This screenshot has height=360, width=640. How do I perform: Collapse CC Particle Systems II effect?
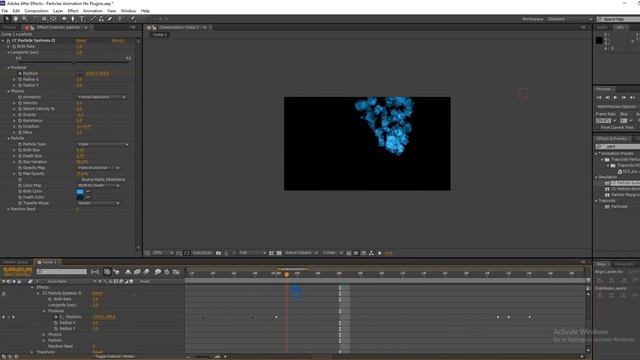(3, 41)
